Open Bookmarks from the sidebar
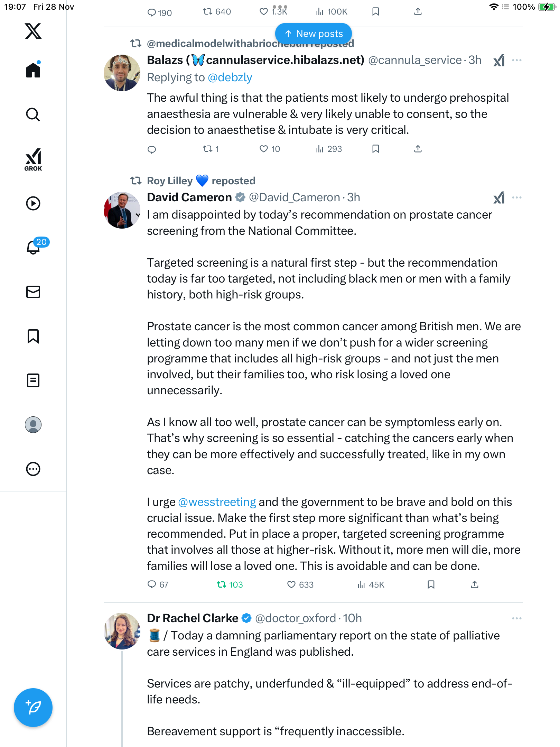This screenshot has width=560, height=747. pyautogui.click(x=33, y=336)
